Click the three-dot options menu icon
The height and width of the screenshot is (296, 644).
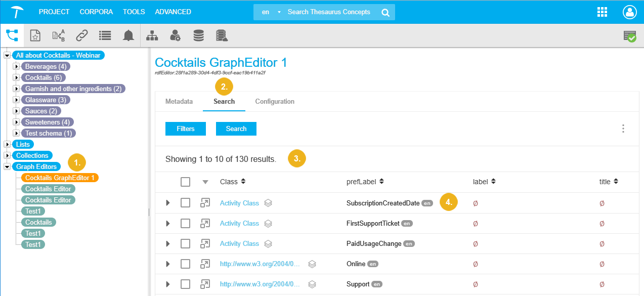pos(623,129)
